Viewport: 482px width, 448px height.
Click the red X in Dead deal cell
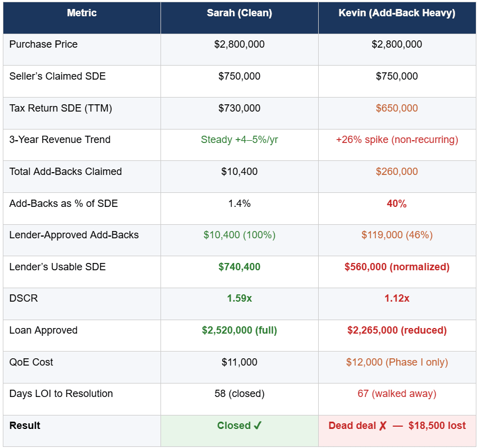coord(382,426)
